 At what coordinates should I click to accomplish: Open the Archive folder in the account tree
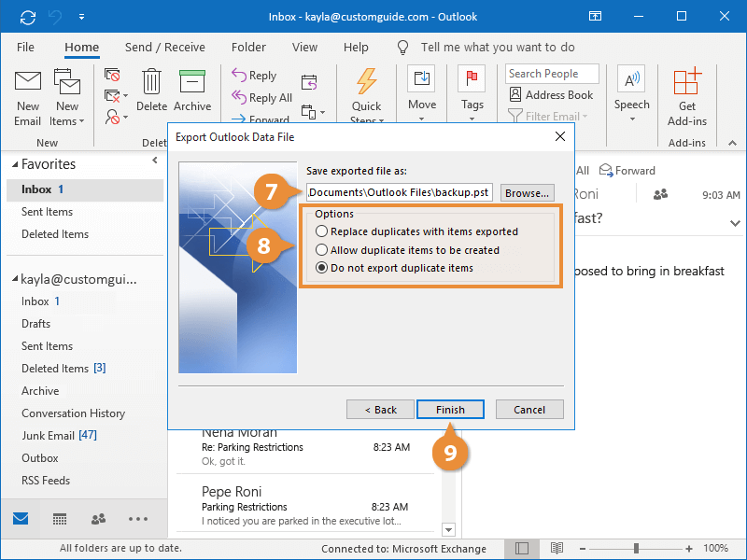click(x=40, y=391)
